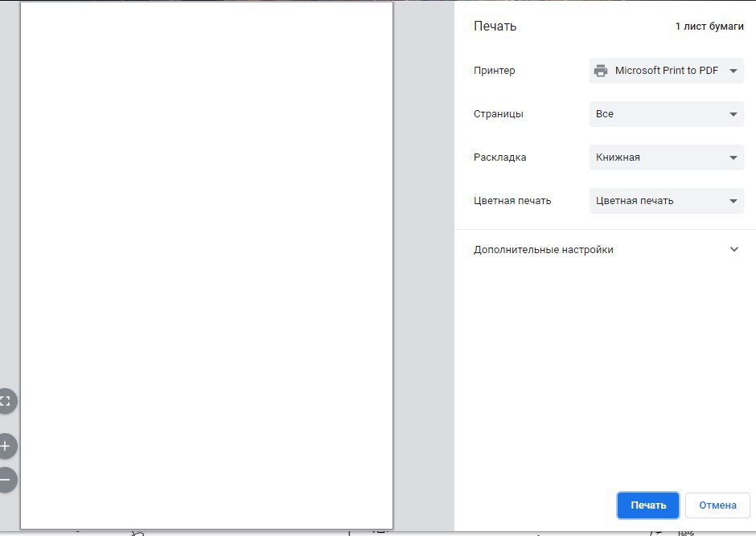Open the printer destination dropdown
Screen dimensions: 756x536
(x=666, y=71)
